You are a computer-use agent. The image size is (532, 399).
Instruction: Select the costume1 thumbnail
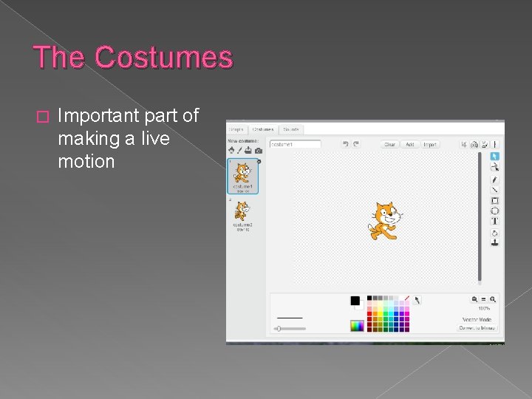(243, 177)
